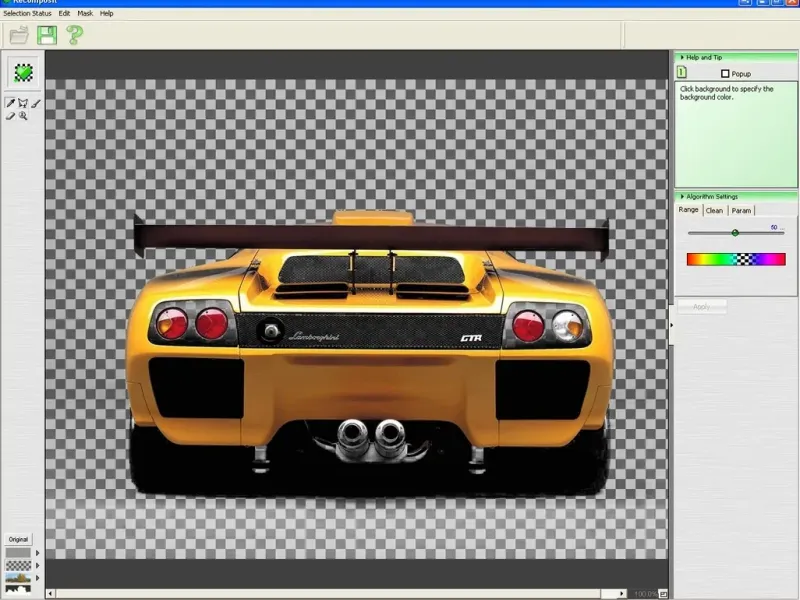800x600 pixels.
Task: Click the green floppy disk save icon
Action: point(46,36)
